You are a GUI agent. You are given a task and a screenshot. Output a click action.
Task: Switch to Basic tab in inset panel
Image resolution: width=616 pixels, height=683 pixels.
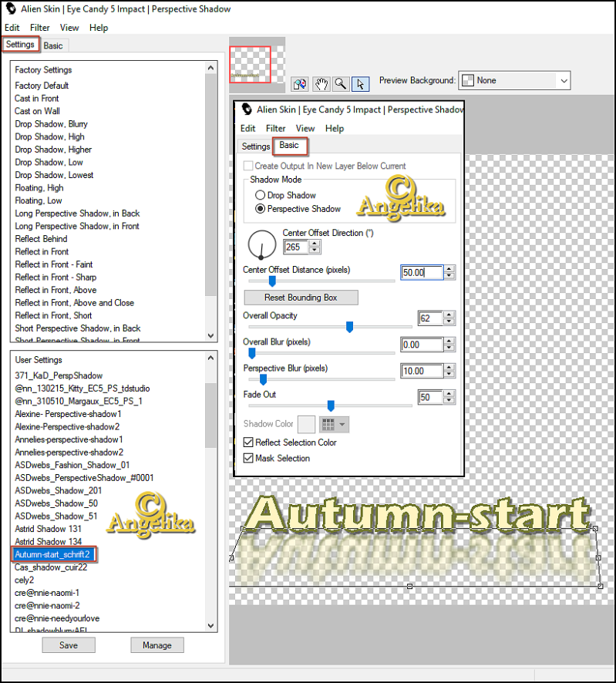pos(289,146)
